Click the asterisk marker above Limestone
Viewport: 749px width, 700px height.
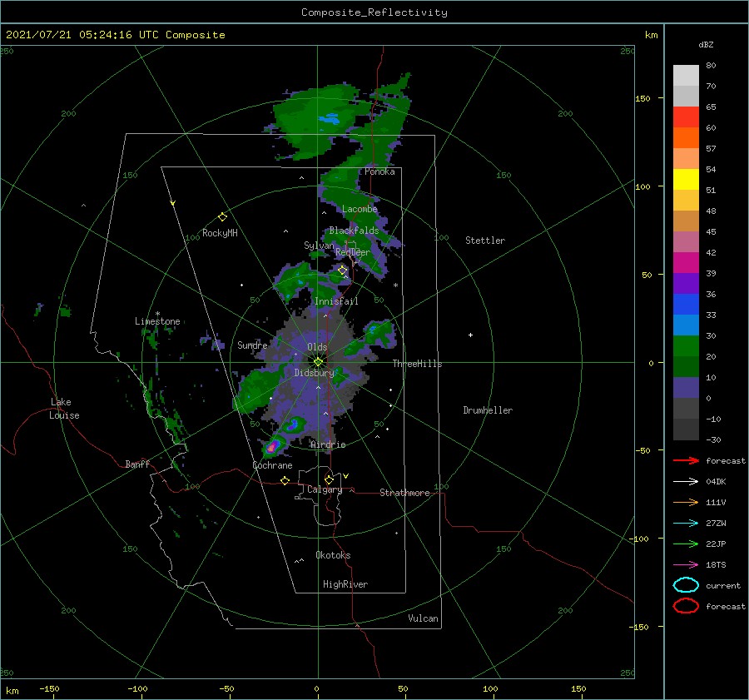click(157, 314)
